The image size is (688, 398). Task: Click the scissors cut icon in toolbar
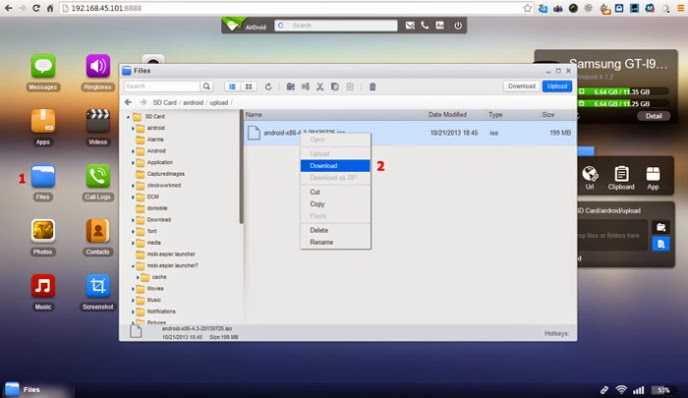coord(320,87)
